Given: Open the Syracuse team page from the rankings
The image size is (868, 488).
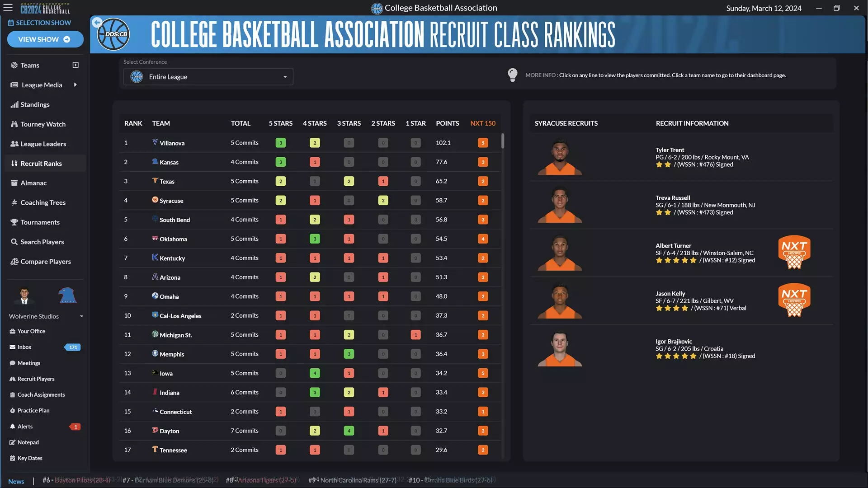Looking at the screenshot, I should pos(172,200).
